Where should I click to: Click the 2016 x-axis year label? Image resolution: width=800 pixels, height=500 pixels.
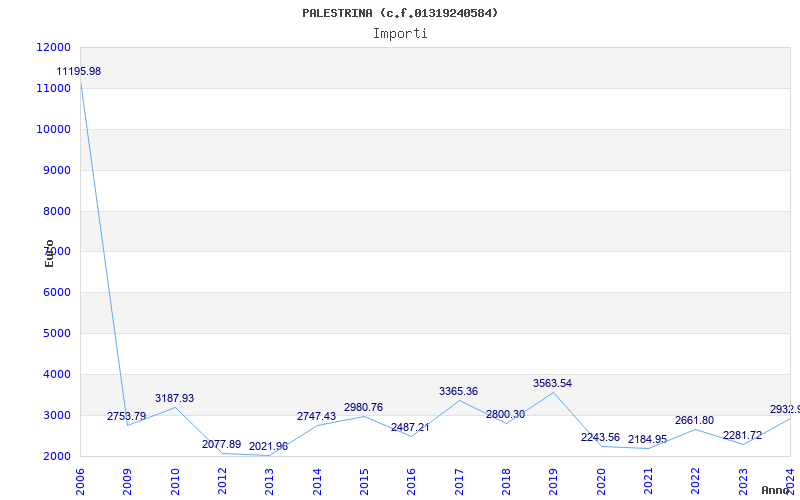pyautogui.click(x=411, y=482)
